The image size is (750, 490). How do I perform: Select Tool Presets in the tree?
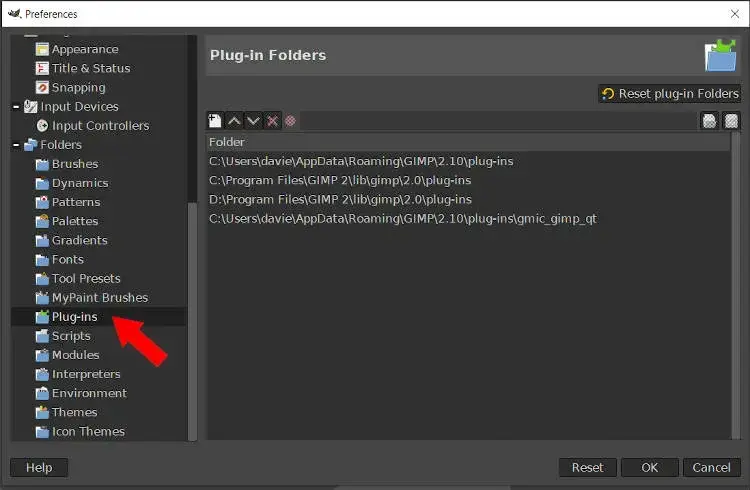[86, 278]
